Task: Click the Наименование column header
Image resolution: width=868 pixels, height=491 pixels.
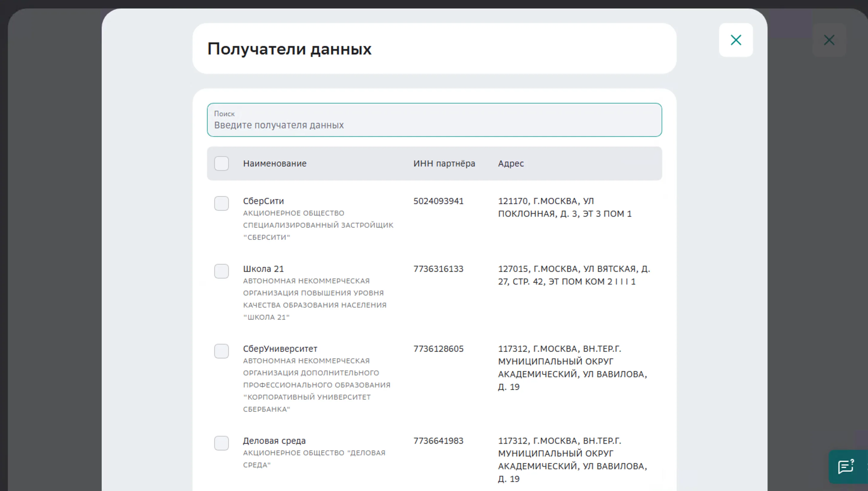Action: pos(275,163)
